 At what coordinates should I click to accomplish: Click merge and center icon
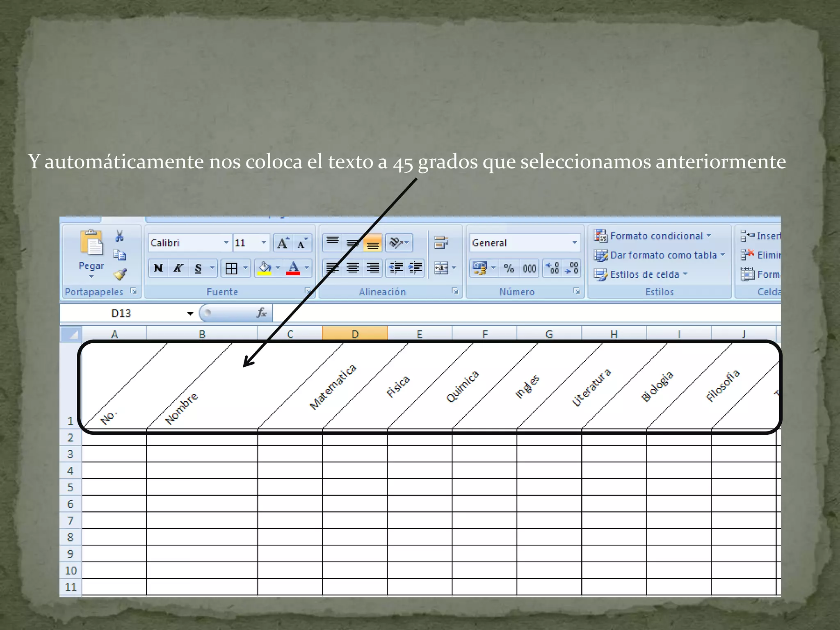(x=441, y=268)
